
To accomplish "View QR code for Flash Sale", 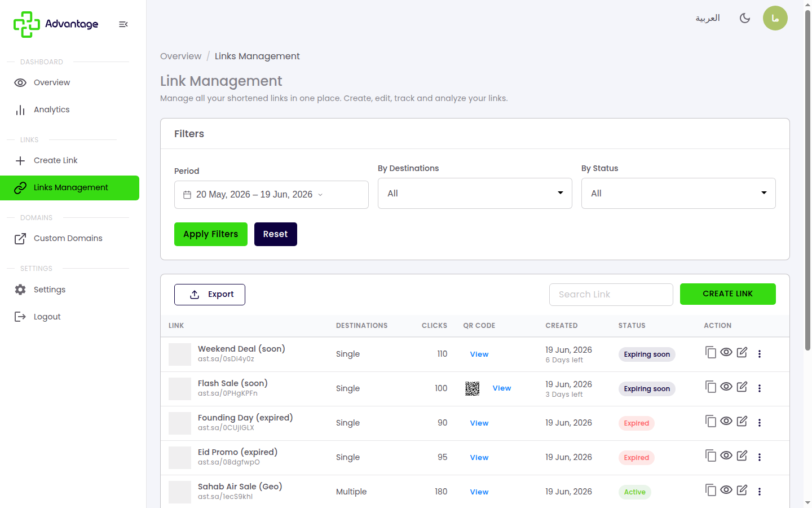I will [502, 388].
